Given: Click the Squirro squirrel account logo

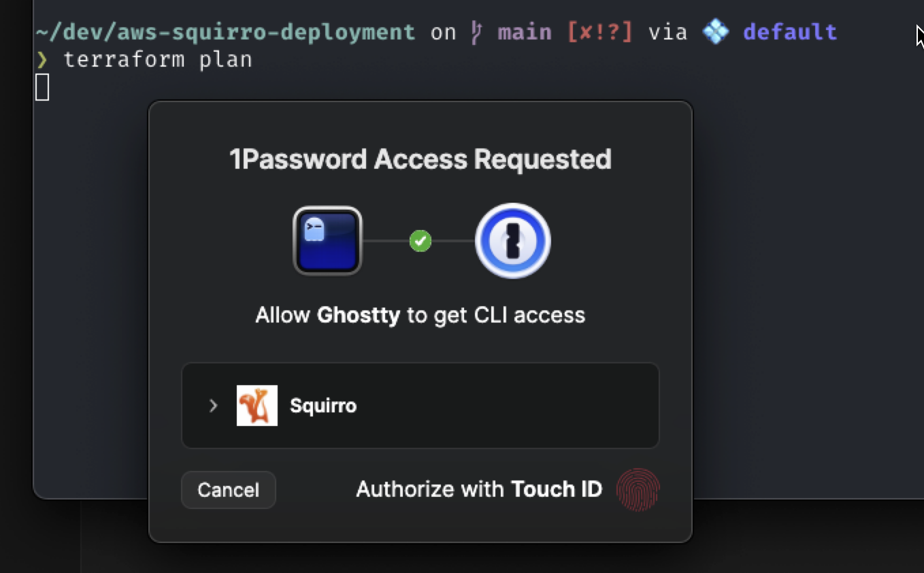Looking at the screenshot, I should (257, 406).
